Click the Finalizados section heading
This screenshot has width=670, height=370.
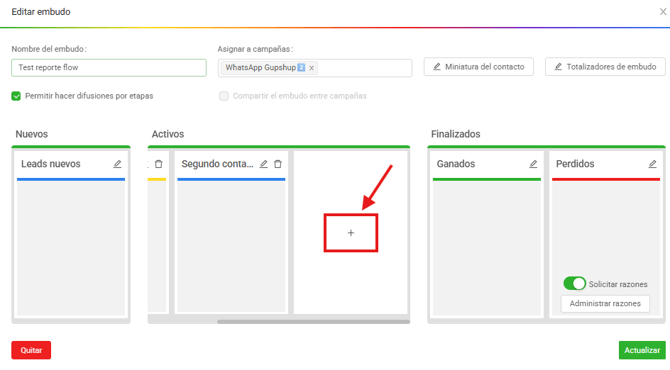[455, 134]
